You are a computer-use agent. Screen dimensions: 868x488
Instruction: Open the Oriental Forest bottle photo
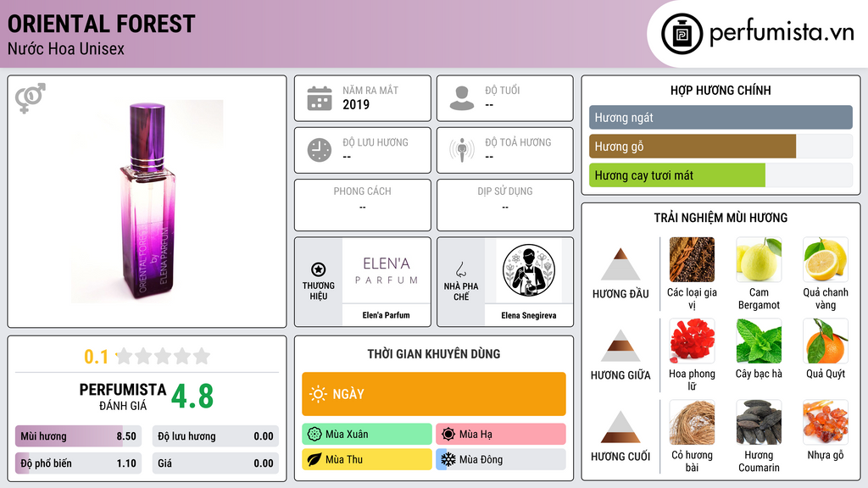coord(147,202)
